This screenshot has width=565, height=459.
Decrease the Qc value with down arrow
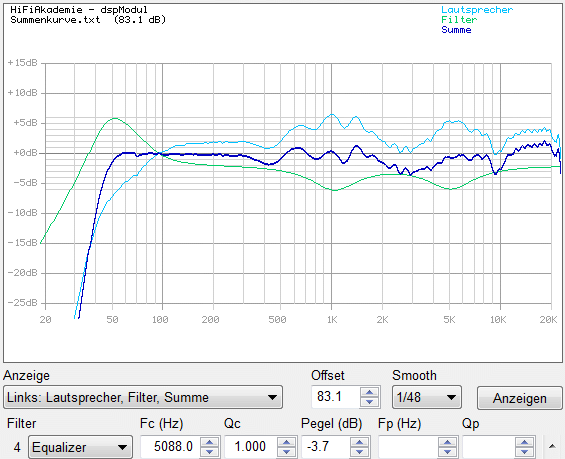[286, 451]
